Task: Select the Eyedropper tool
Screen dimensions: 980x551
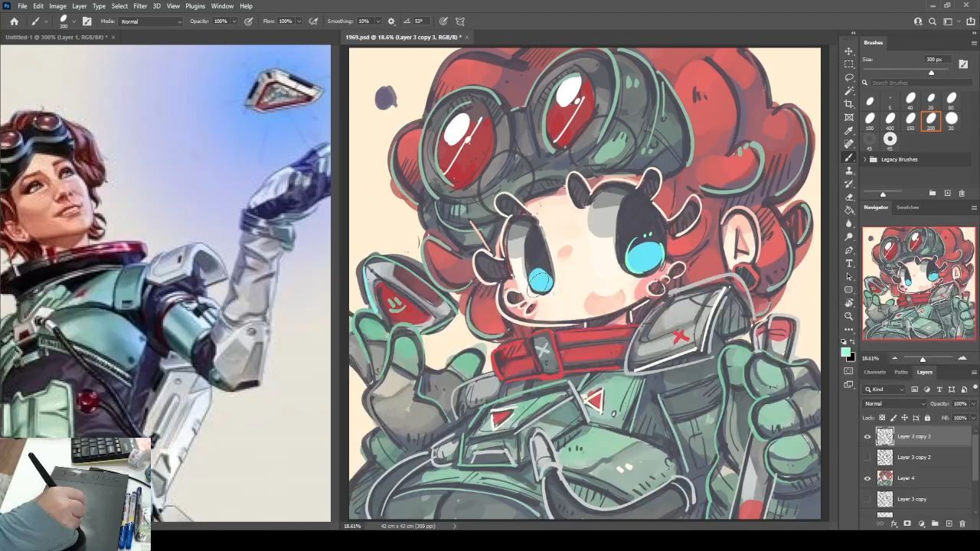Action: (849, 131)
